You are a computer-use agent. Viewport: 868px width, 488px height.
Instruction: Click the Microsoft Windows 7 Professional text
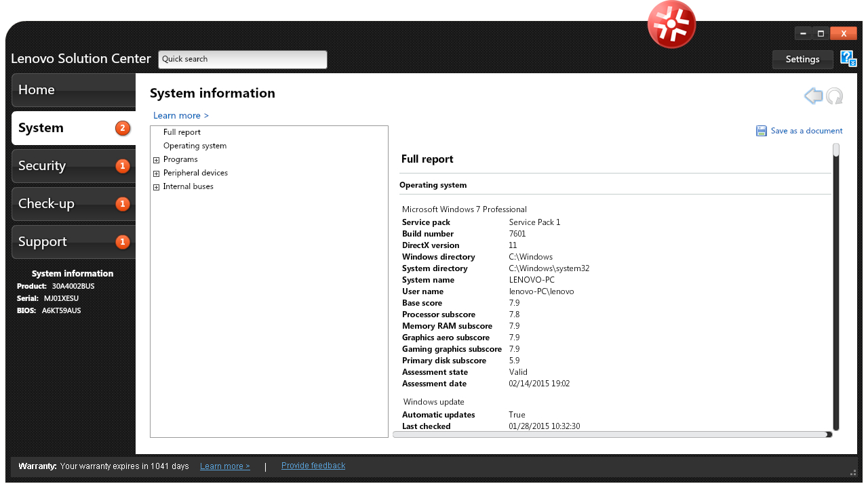click(465, 209)
